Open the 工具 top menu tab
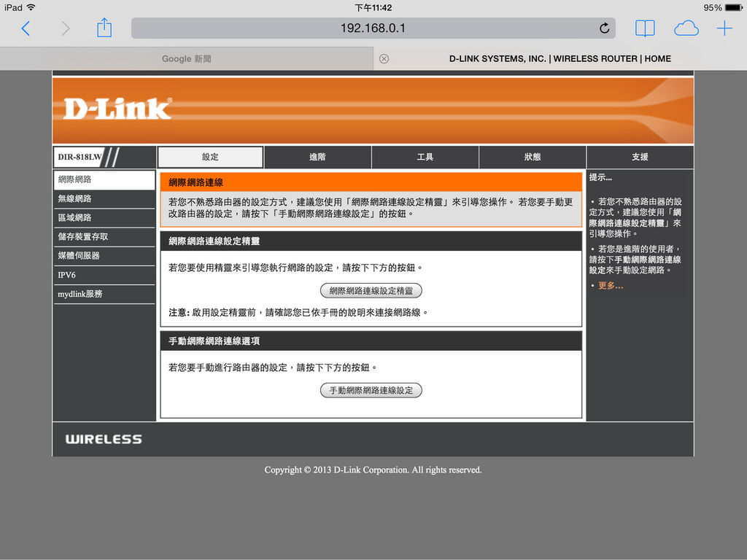747x560 pixels. pos(425,157)
